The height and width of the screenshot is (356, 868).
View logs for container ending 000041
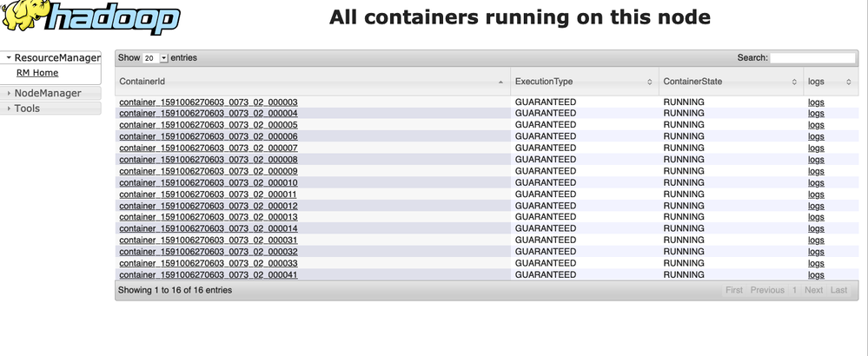(x=816, y=274)
